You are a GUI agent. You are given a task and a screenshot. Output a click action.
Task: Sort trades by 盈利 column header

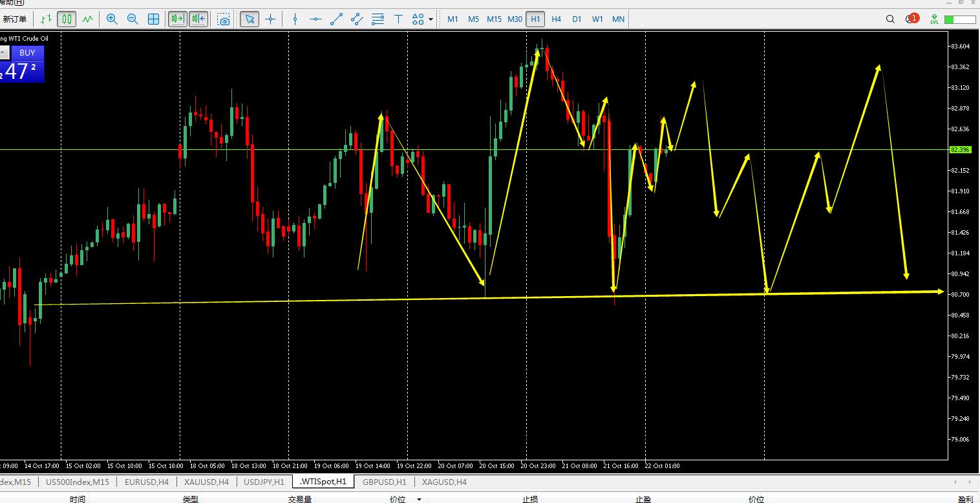[x=966, y=499]
